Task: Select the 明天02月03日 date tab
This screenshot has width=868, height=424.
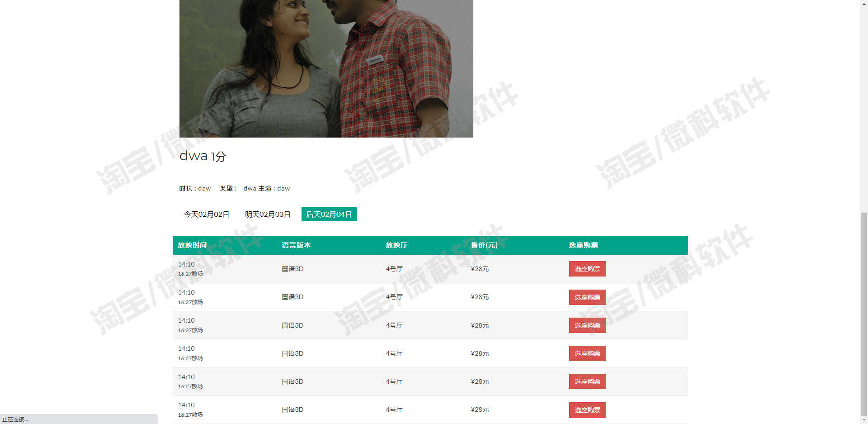Action: click(268, 214)
